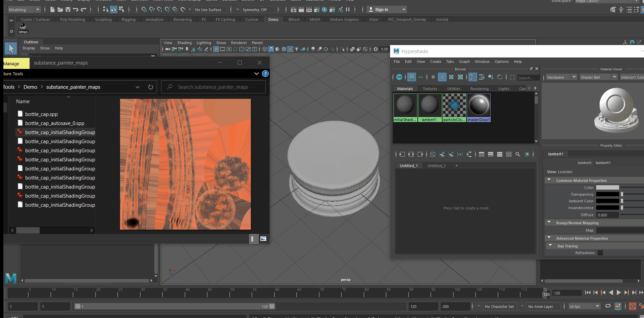Enable the Refractions checkbox
Viewport: 644px width, 318px height.
[600, 253]
